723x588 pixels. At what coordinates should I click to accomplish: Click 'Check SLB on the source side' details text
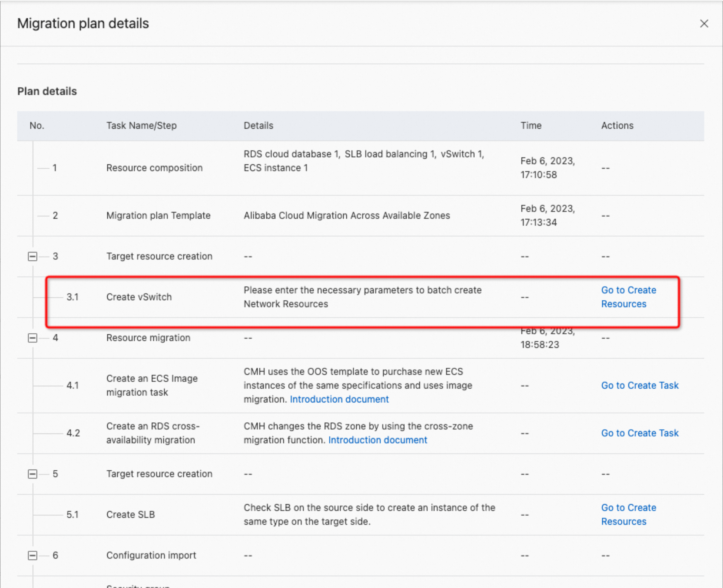point(370,515)
